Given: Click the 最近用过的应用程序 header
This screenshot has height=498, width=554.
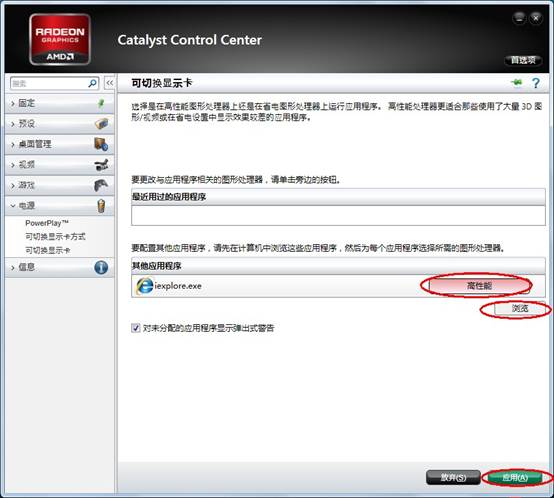Looking at the screenshot, I should coord(338,197).
